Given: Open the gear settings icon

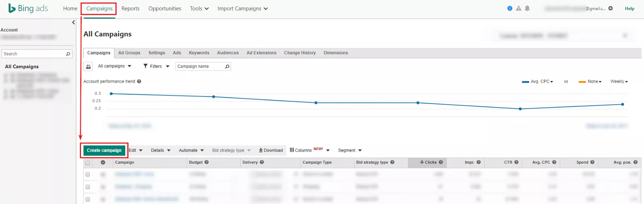Looking at the screenshot, I should pos(611,8).
